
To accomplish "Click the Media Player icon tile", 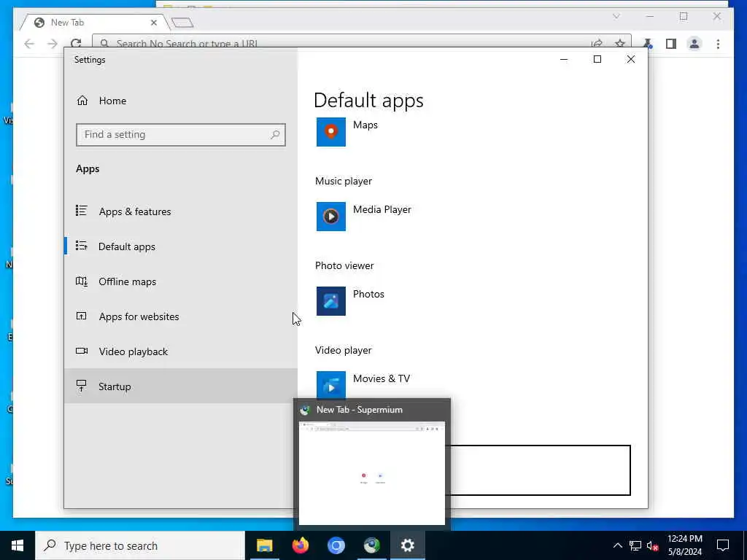I will 331,217.
